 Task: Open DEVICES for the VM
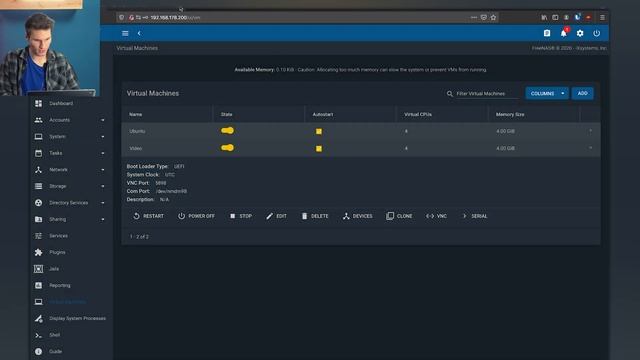(x=358, y=216)
